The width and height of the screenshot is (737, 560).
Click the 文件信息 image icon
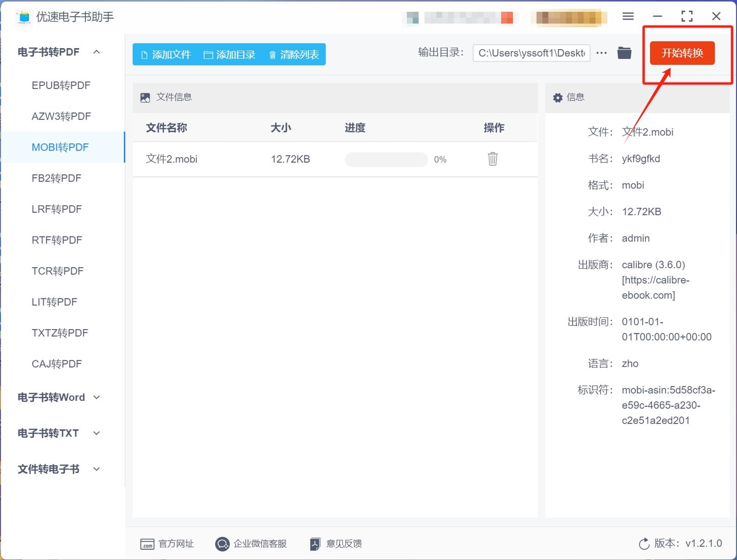(145, 97)
